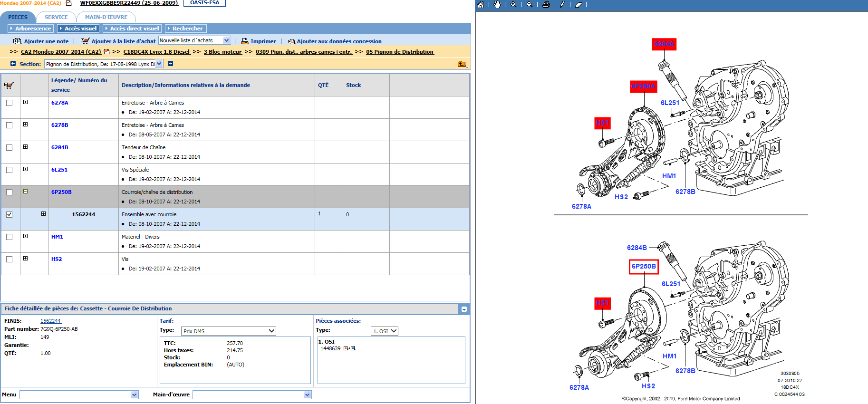Click the 6P250B callout in lower diagram

click(x=644, y=267)
